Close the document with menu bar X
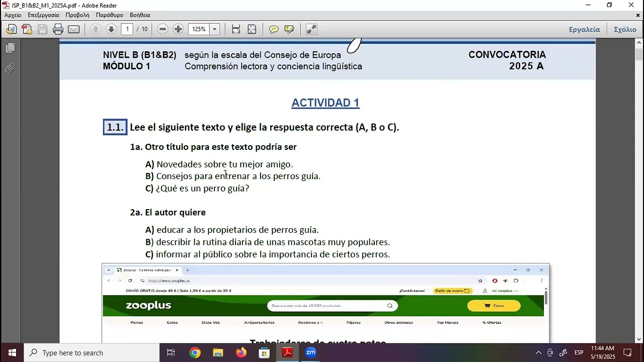The width and height of the screenshot is (644, 362). click(x=638, y=15)
